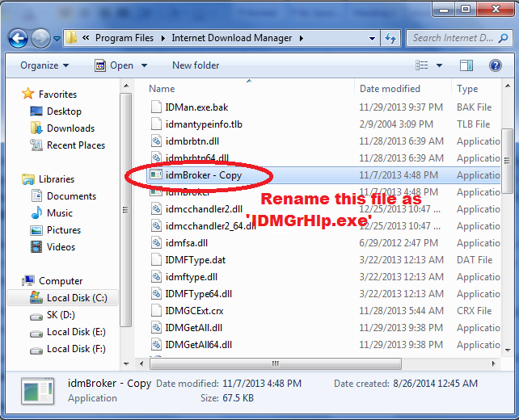Image resolution: width=519 pixels, height=420 pixels.
Task: Click the horizontal scrollbar thumb
Action: point(276,363)
